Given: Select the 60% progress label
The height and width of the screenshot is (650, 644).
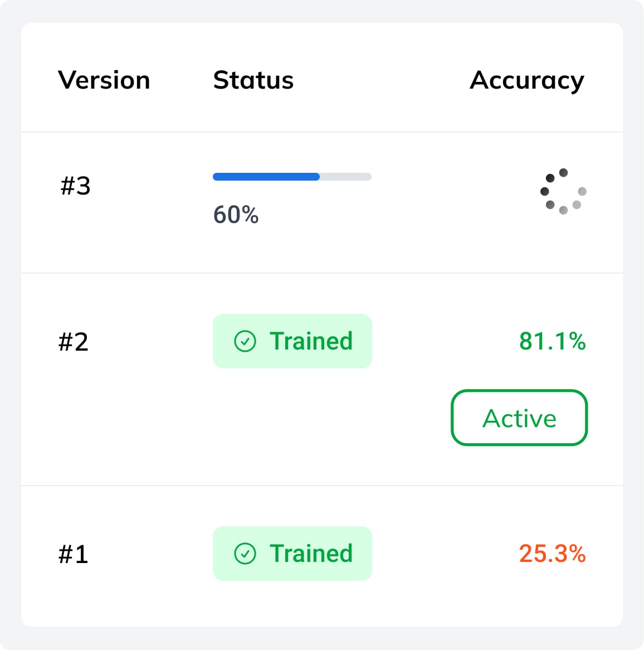Looking at the screenshot, I should tap(235, 215).
